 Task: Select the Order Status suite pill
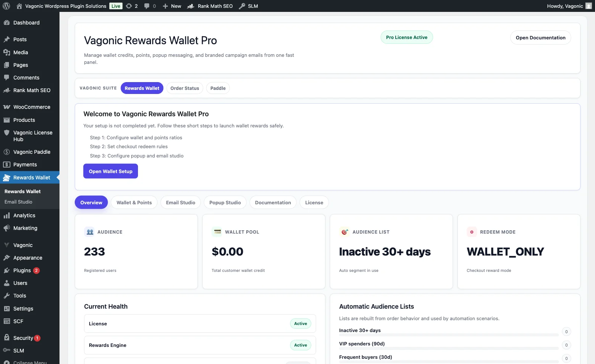click(x=185, y=88)
